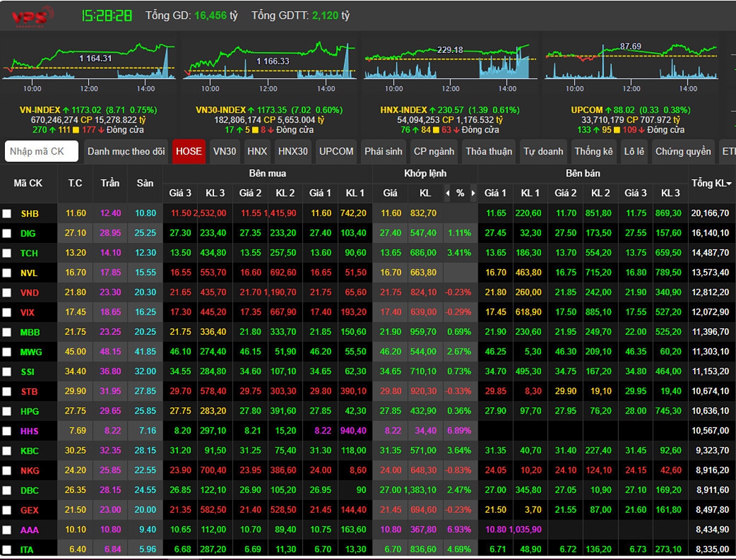Toggle the ITA stock checkbox
The image size is (736, 560).
click(x=7, y=550)
